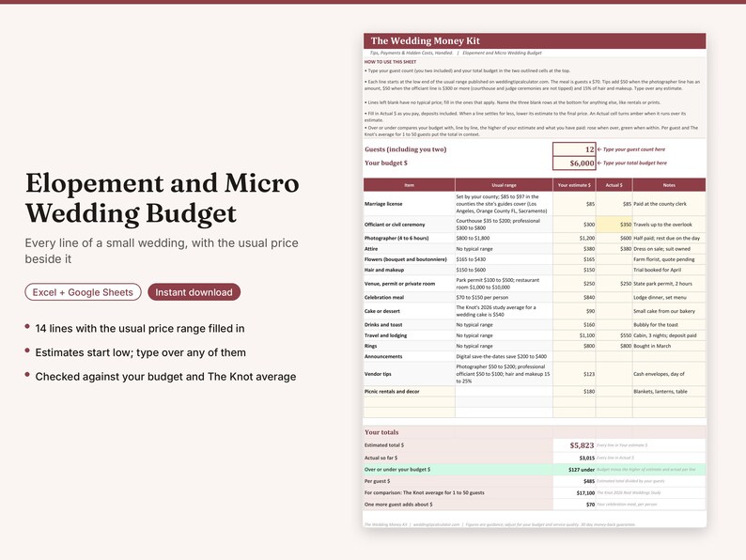Image resolution: width=746 pixels, height=560 pixels.
Task: Click the "Your totals" section heading
Action: tap(381, 432)
